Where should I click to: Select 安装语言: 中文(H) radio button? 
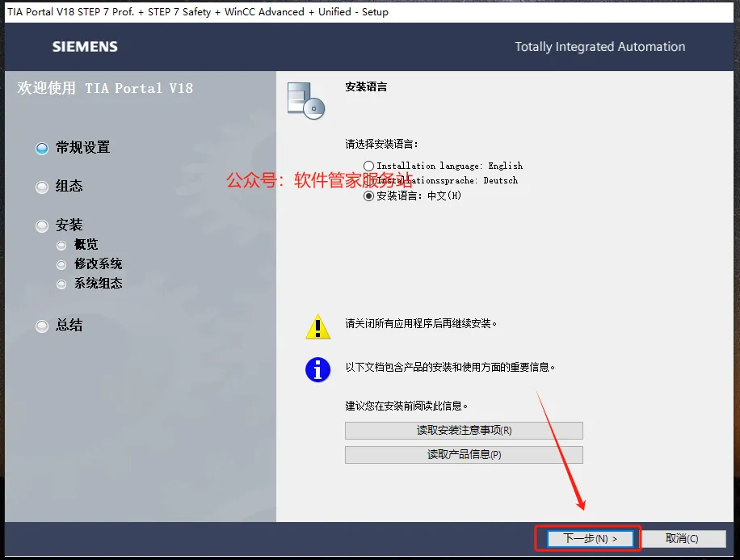pyautogui.click(x=369, y=196)
